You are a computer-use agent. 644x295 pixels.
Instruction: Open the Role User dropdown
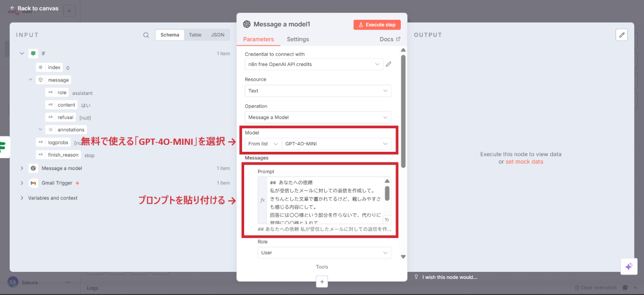[x=324, y=253]
